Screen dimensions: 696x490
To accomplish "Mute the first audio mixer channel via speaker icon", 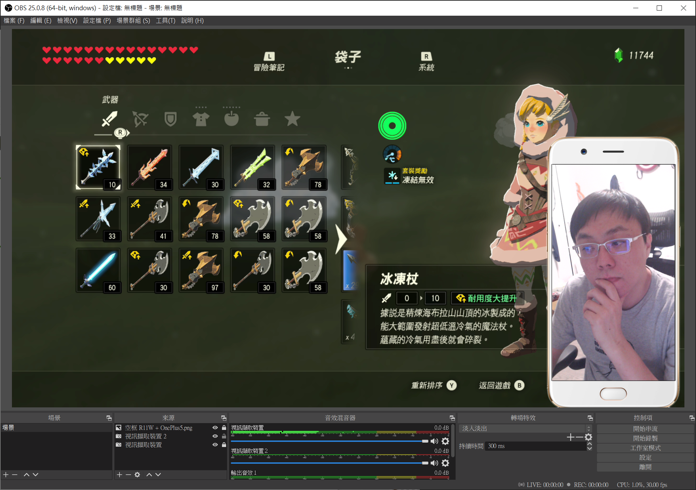I will coord(435,441).
